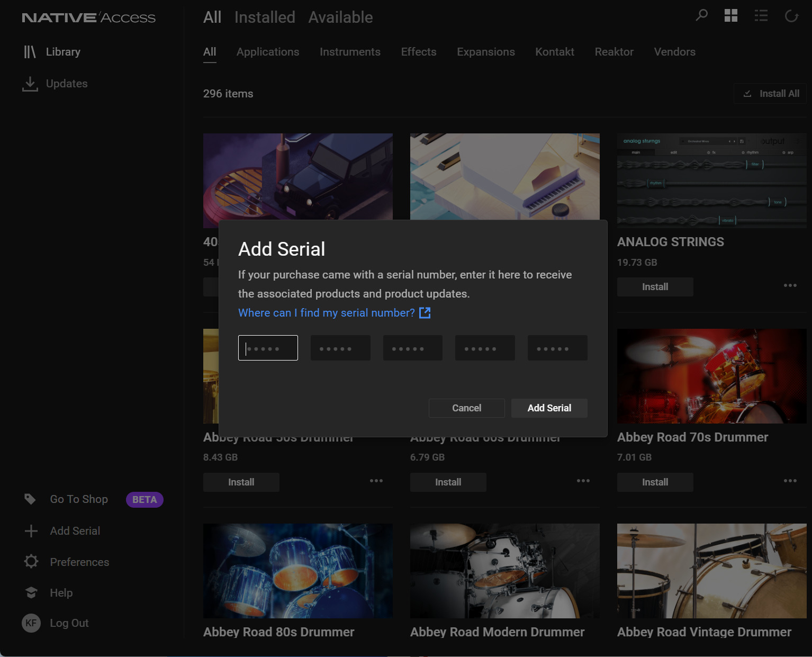812x657 pixels.
Task: Select the All category tab
Action: click(210, 52)
